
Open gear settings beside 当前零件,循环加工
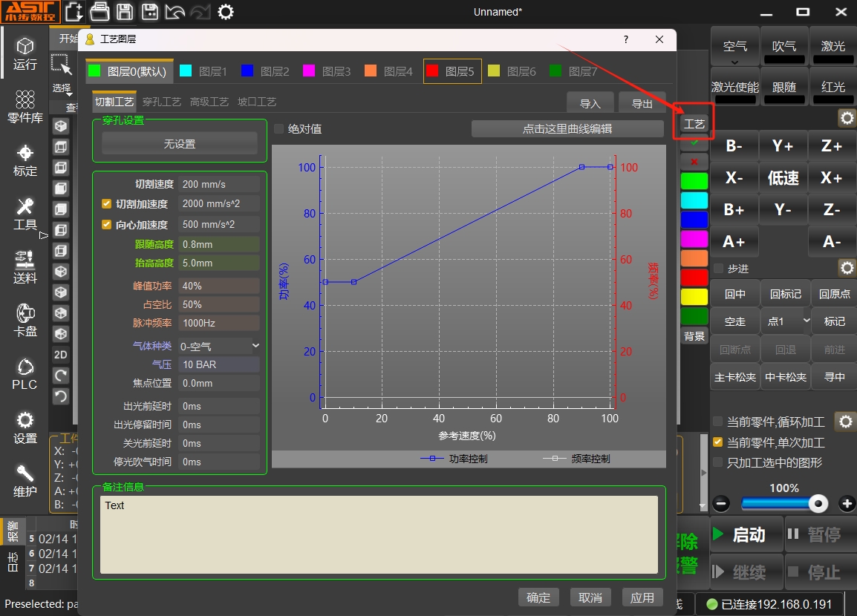click(x=846, y=422)
